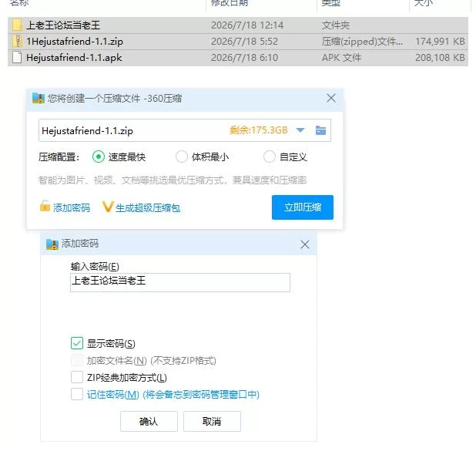
Task: Click the 压缩配置 label
Action: pos(59,157)
